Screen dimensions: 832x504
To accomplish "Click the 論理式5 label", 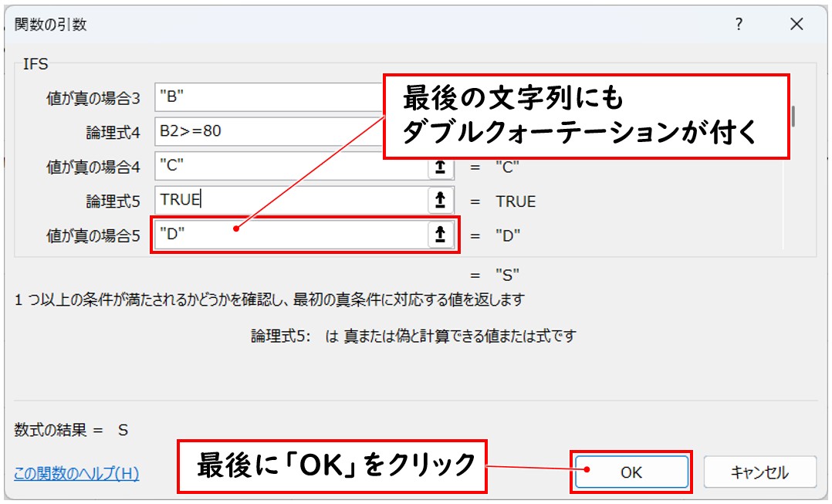I will [x=113, y=201].
